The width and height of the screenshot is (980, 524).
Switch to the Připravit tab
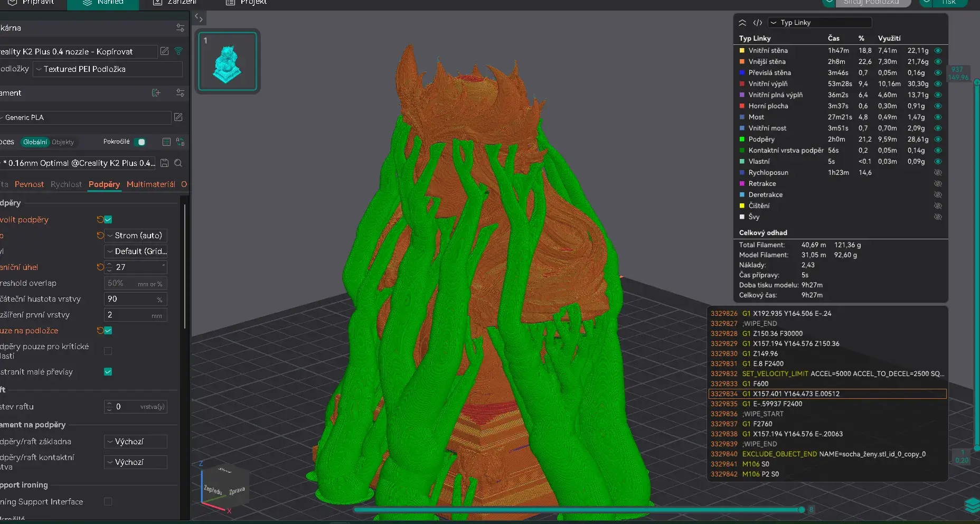(31, 3)
